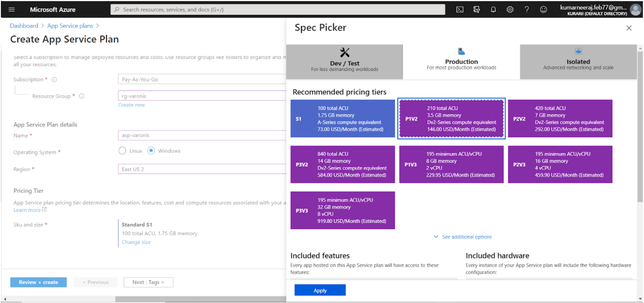The height and width of the screenshot is (303, 644).
Task: Open the feedback smiley icon
Action: coord(543,9)
